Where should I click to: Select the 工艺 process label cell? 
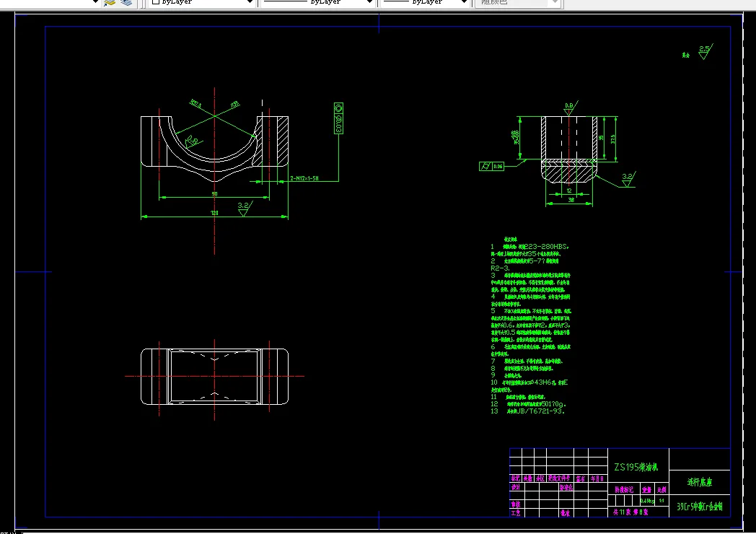516,513
